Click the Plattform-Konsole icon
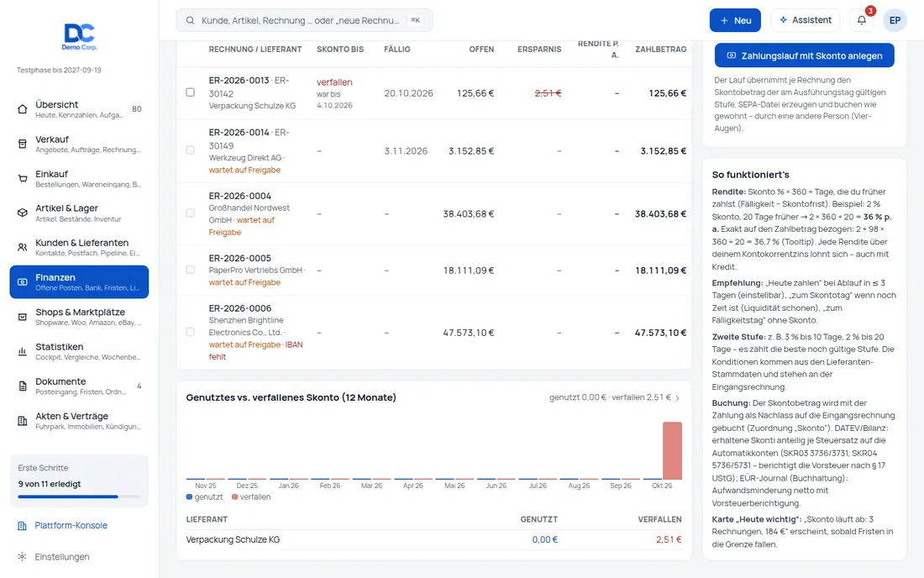Screen dimensions: 924x578 coord(22,526)
